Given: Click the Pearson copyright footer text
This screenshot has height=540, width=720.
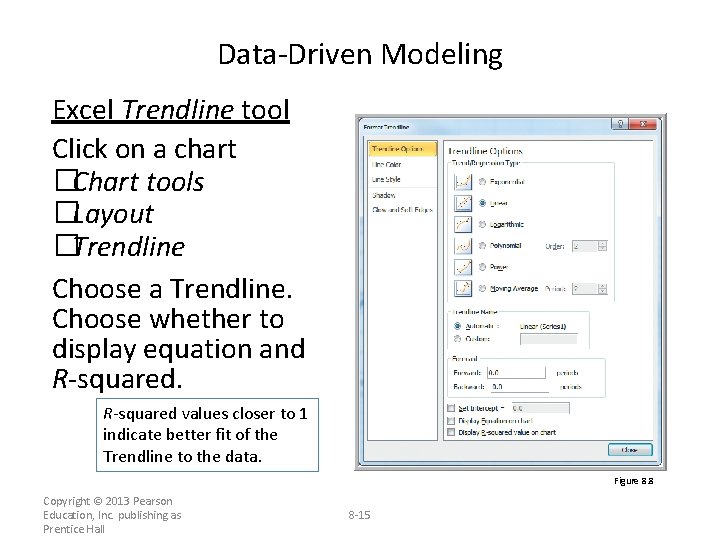Looking at the screenshot, I should 112,515.
